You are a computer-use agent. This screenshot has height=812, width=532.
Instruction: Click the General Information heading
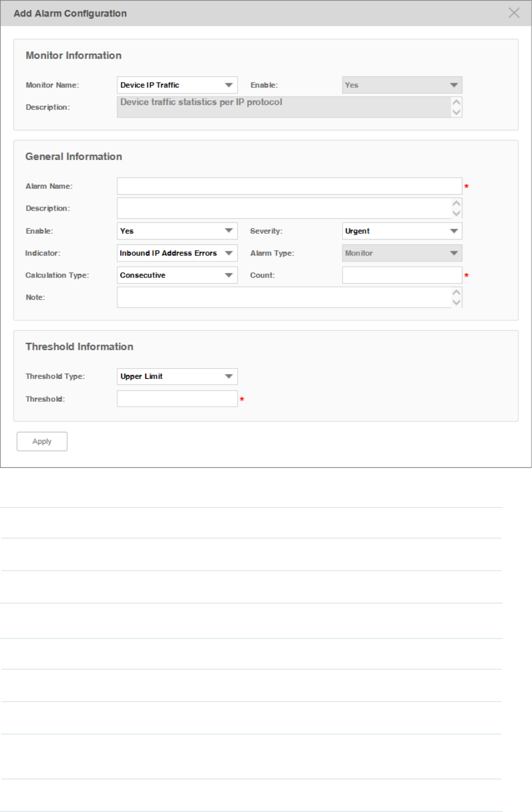click(74, 156)
